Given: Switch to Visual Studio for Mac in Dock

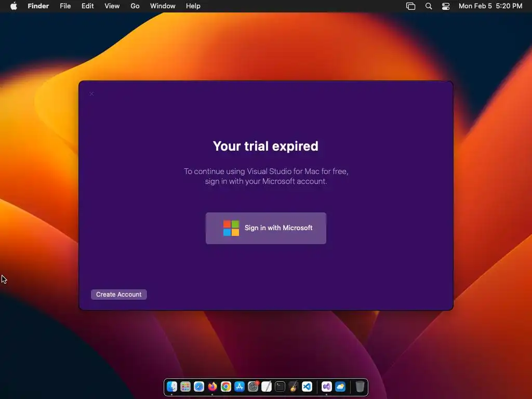Looking at the screenshot, I should [326, 387].
